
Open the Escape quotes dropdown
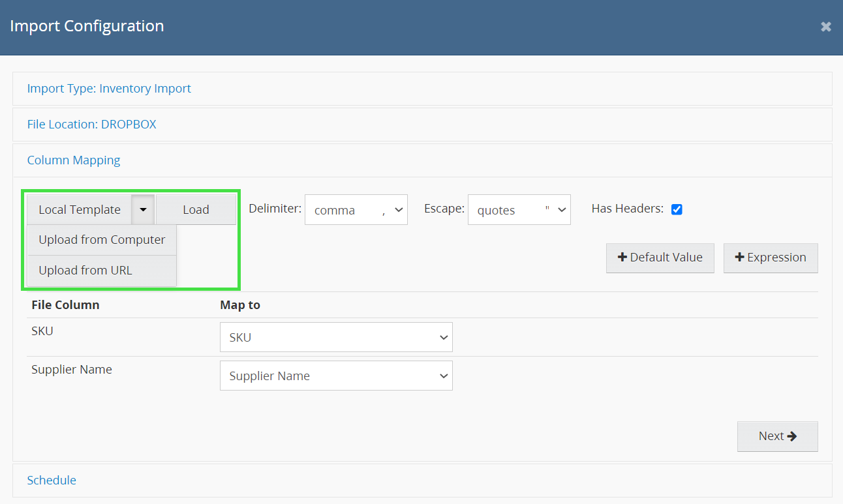(x=519, y=210)
